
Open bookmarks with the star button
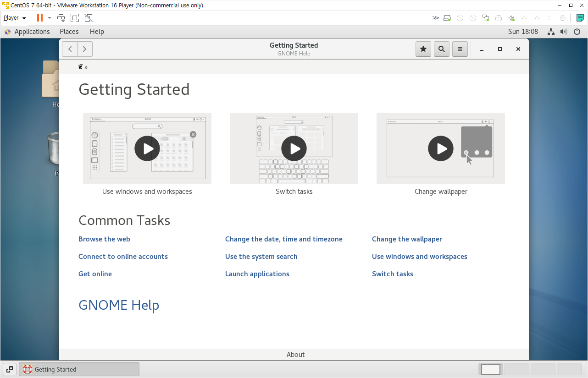pyautogui.click(x=423, y=49)
